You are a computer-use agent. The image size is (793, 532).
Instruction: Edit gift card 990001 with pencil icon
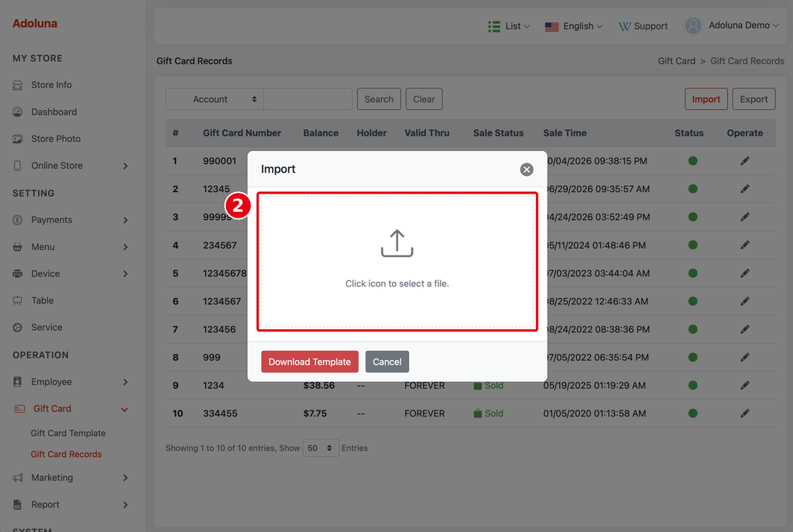click(744, 161)
